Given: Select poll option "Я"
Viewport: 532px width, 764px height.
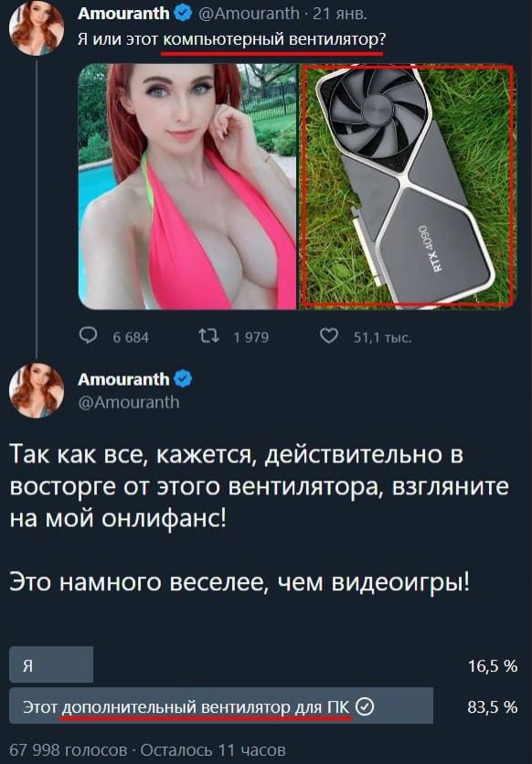Looking at the screenshot, I should (x=51, y=664).
